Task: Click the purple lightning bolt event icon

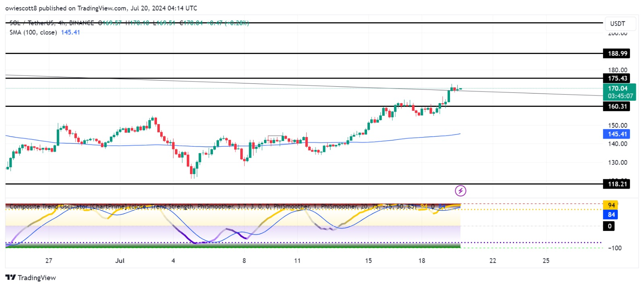Action: (x=460, y=191)
